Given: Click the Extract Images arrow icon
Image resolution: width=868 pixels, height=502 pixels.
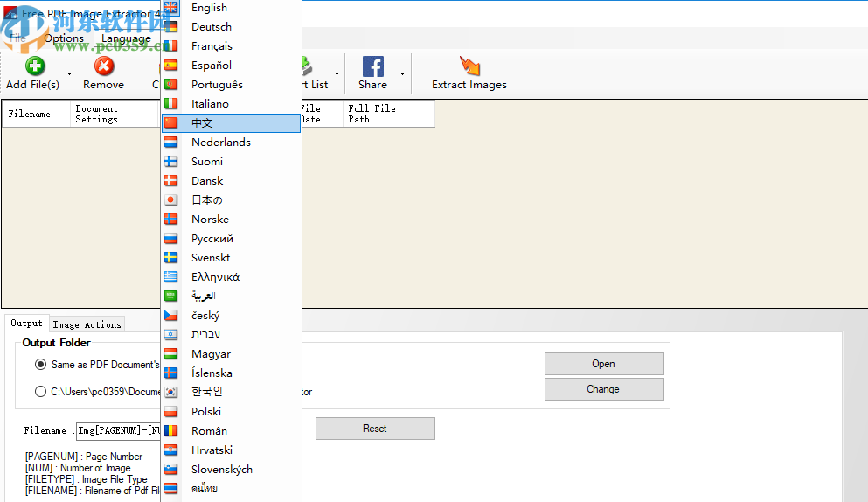Looking at the screenshot, I should 469,66.
